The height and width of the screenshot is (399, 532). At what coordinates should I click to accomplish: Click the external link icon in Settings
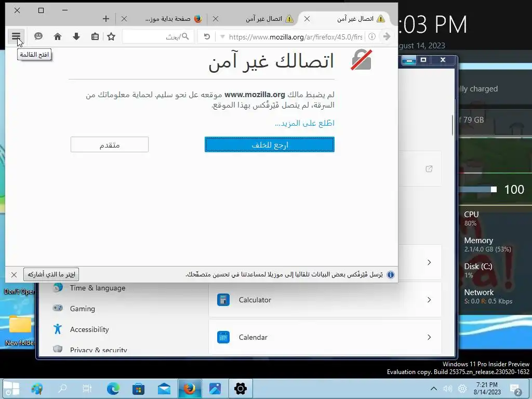[429, 169]
